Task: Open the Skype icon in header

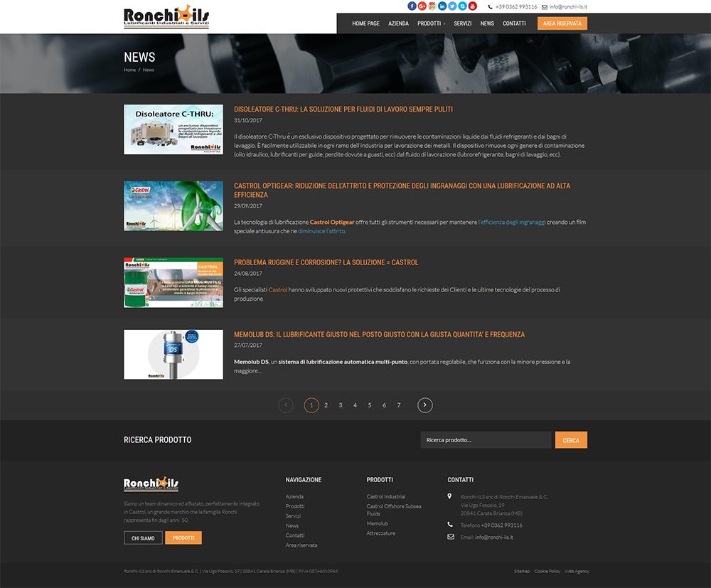Action: pos(462,6)
